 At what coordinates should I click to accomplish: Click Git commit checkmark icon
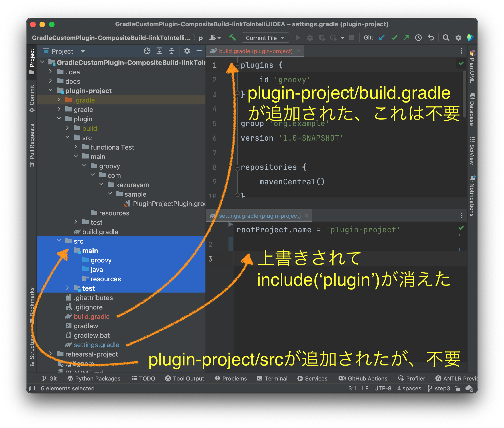pyautogui.click(x=394, y=38)
